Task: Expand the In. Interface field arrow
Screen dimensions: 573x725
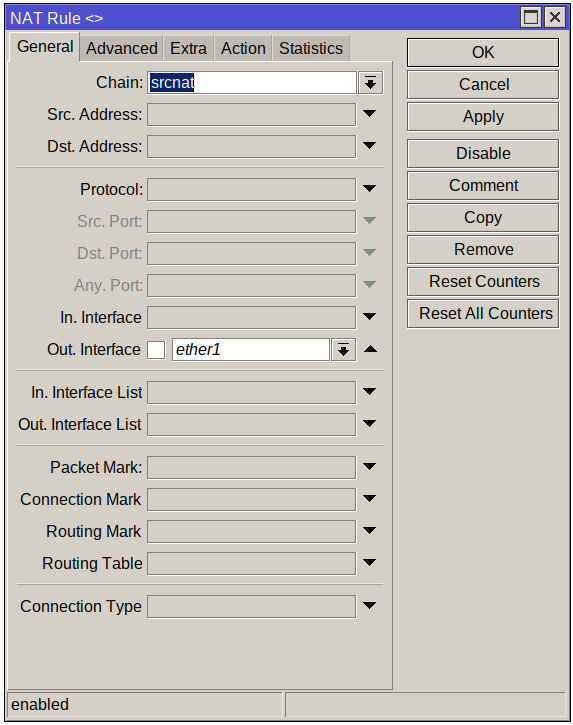Action: [369, 317]
